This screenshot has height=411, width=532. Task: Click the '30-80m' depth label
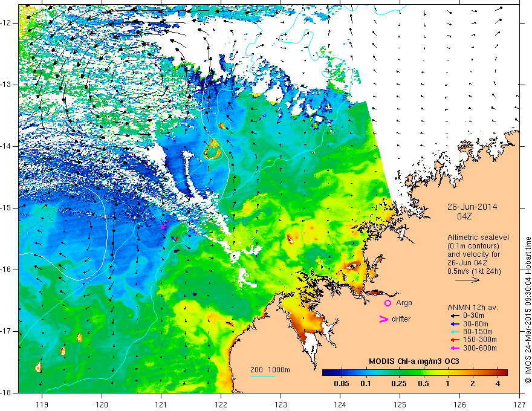pos(476,324)
